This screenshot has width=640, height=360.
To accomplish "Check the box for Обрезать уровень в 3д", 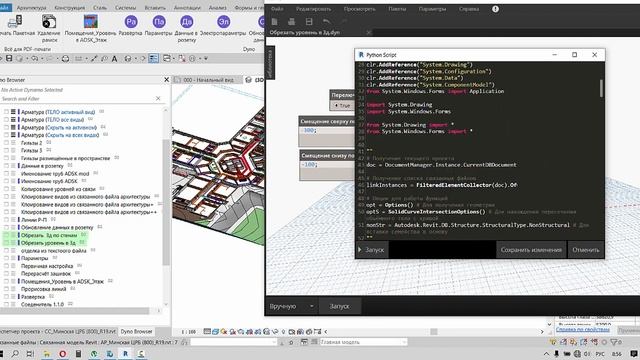I will [x=6, y=243].
